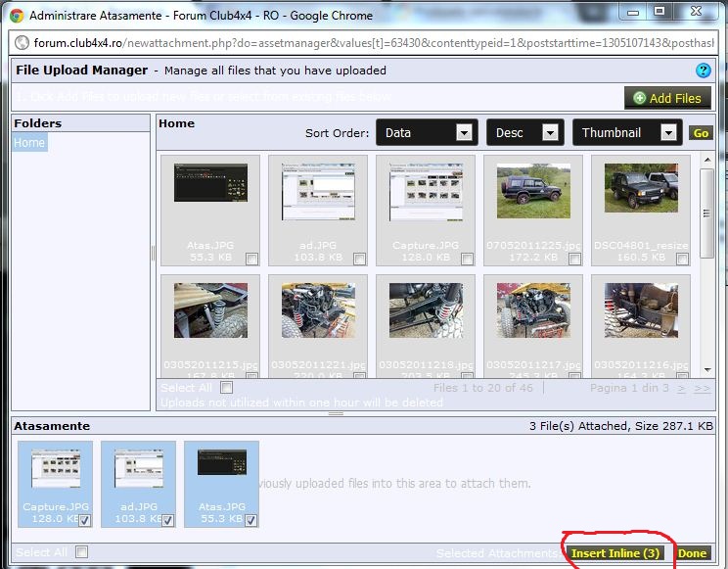Check the ad.JPG checkbox in Home files
The image size is (728, 569).
(x=359, y=259)
